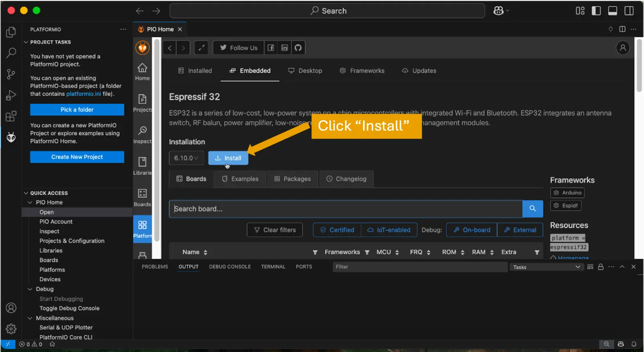This screenshot has width=644, height=352.
Task: Collapse the Project Tasks section
Action: [26, 42]
